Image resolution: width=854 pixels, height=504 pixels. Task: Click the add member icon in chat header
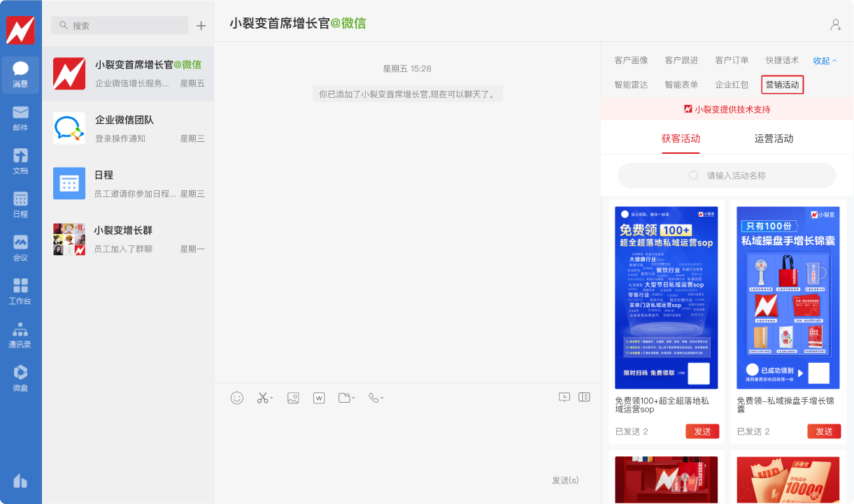click(836, 24)
